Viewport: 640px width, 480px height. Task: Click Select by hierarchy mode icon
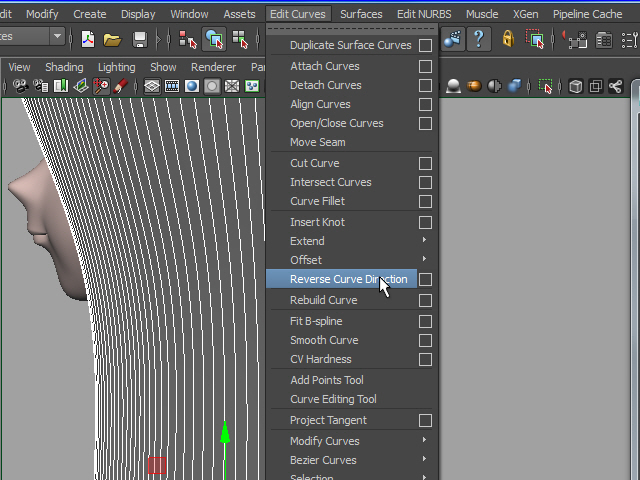(187, 39)
